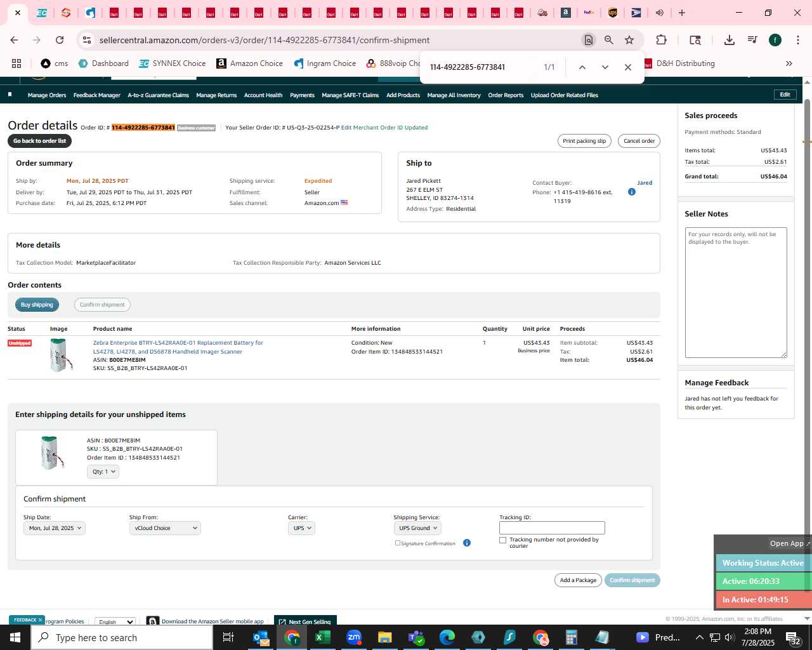Open Manage Orders menu item
The image size is (812, 650).
(47, 95)
